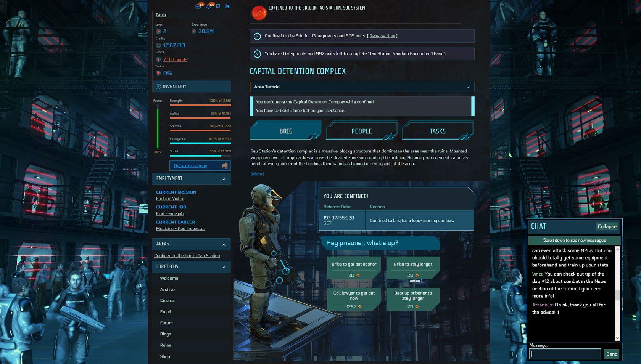Collapse the Employment section
641x364 pixels.
pos(224,179)
